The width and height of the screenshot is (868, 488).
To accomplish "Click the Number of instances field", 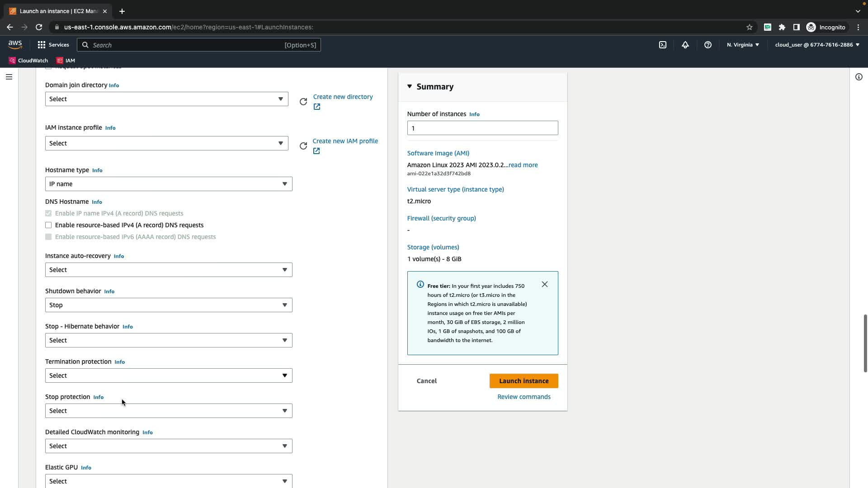I will pos(482,128).
